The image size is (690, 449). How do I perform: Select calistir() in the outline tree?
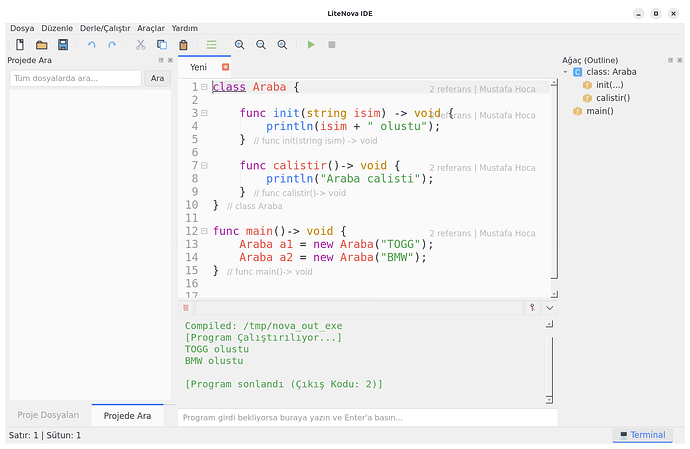pyautogui.click(x=612, y=98)
